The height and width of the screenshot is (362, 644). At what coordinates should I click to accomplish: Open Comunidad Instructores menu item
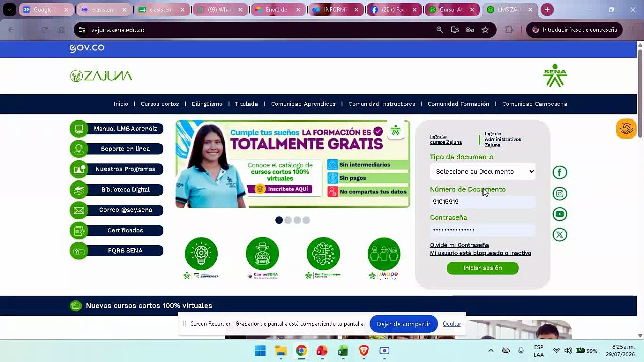tap(381, 104)
